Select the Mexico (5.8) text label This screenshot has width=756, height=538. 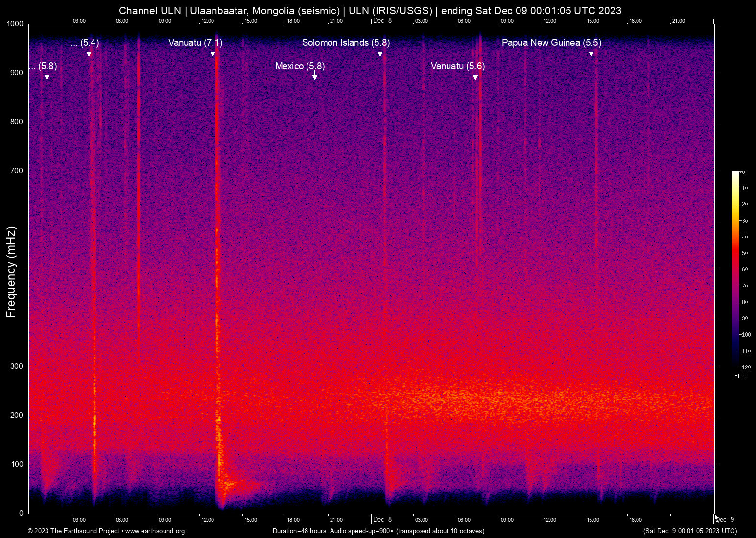click(x=300, y=66)
